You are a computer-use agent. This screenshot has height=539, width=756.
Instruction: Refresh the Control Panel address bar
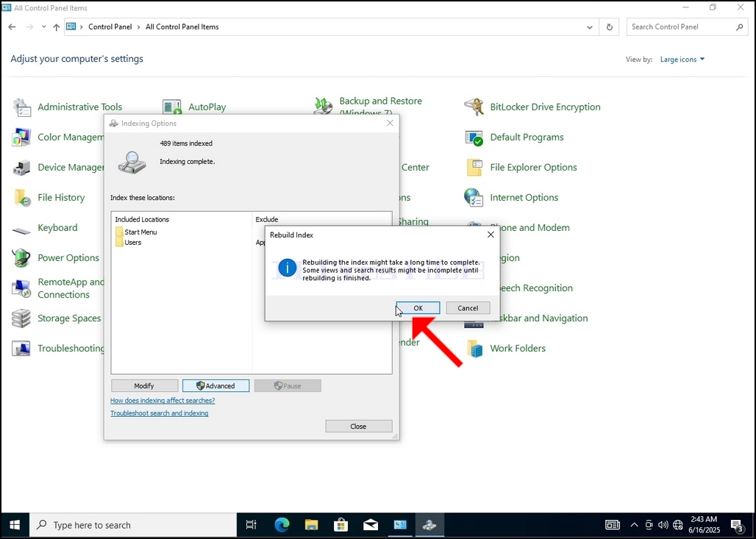tap(609, 27)
